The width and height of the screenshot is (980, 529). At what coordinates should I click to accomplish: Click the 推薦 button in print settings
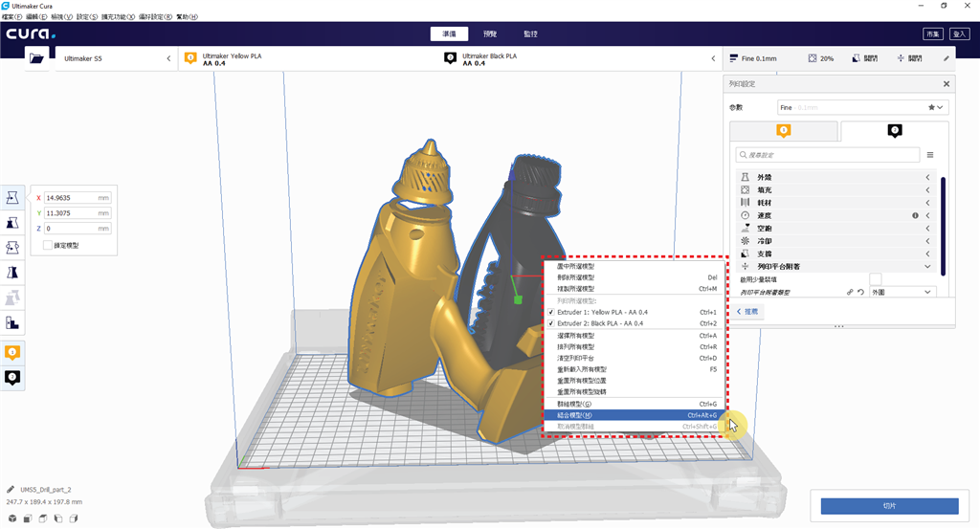[x=746, y=312]
